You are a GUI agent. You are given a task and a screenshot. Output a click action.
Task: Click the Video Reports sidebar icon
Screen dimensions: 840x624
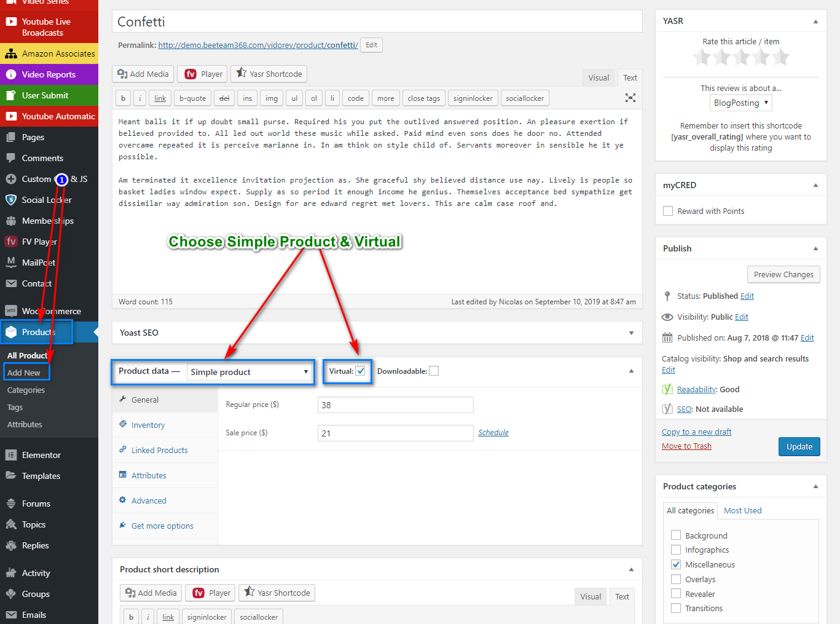point(11,74)
